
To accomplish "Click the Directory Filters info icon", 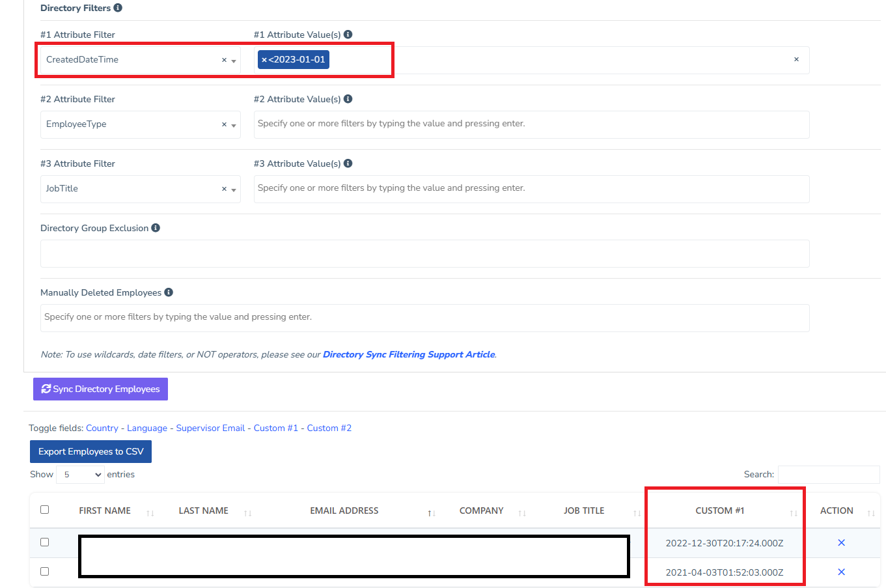I will pos(118,8).
